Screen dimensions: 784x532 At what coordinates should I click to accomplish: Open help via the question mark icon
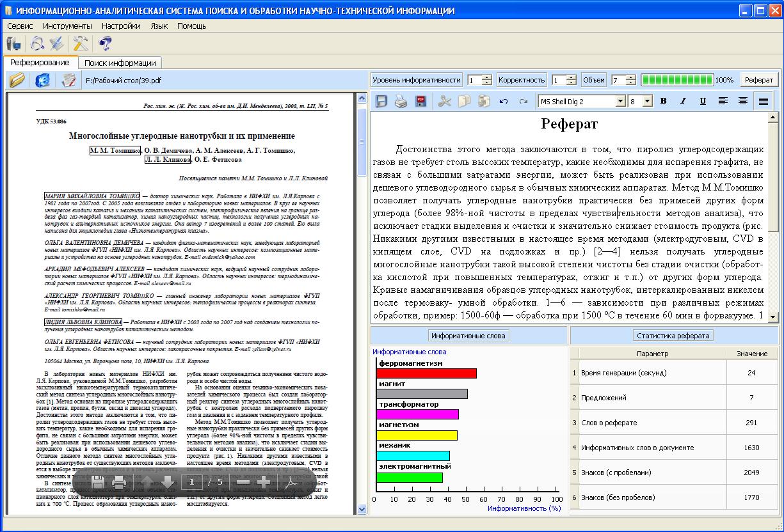[105, 43]
